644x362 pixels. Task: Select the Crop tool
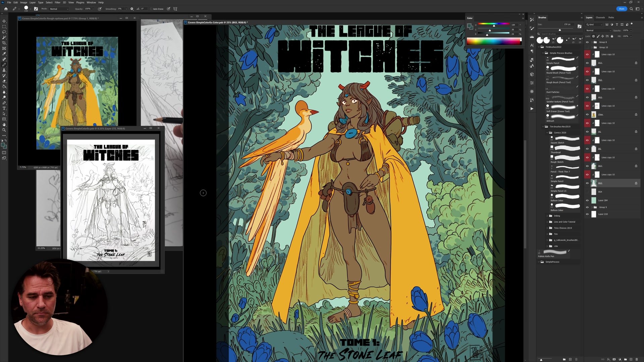coord(4,43)
